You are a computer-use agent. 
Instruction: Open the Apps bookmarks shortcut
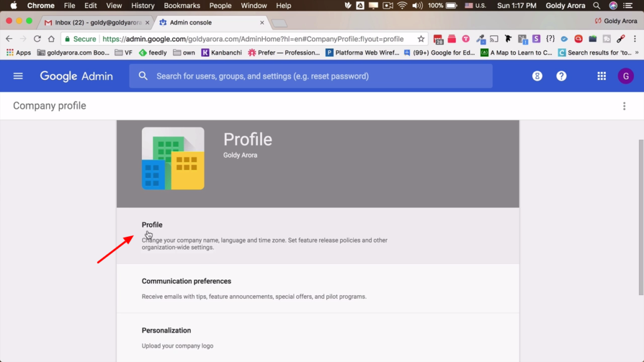pyautogui.click(x=19, y=53)
